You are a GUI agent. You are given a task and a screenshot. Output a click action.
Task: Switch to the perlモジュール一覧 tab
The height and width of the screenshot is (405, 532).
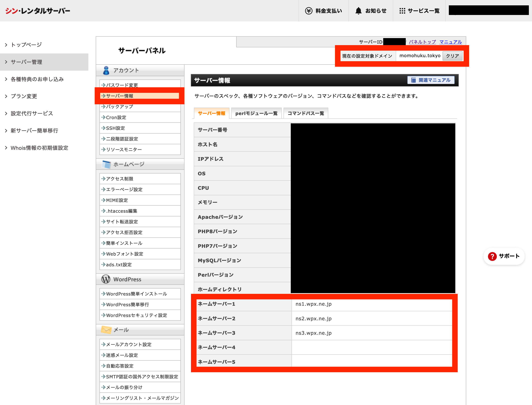click(x=256, y=113)
